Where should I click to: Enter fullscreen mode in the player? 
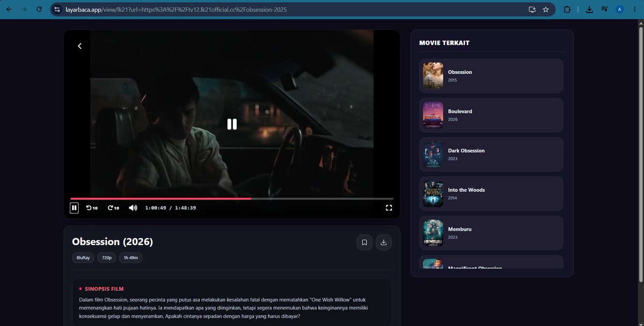tap(389, 208)
